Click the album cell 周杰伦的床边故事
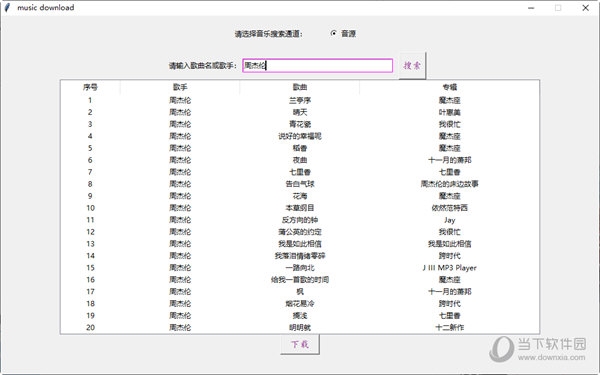Screen dimensions: 600x375 click(x=450, y=184)
